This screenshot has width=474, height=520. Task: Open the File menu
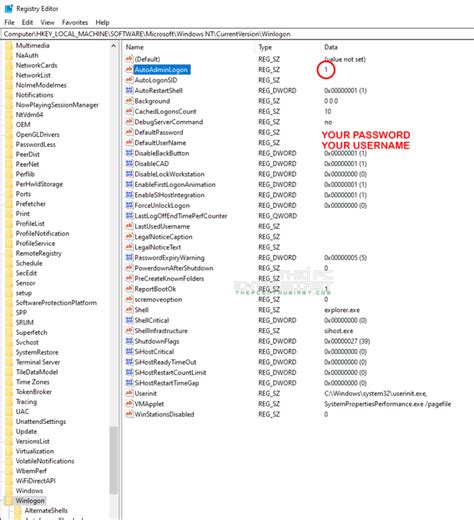(9, 22)
